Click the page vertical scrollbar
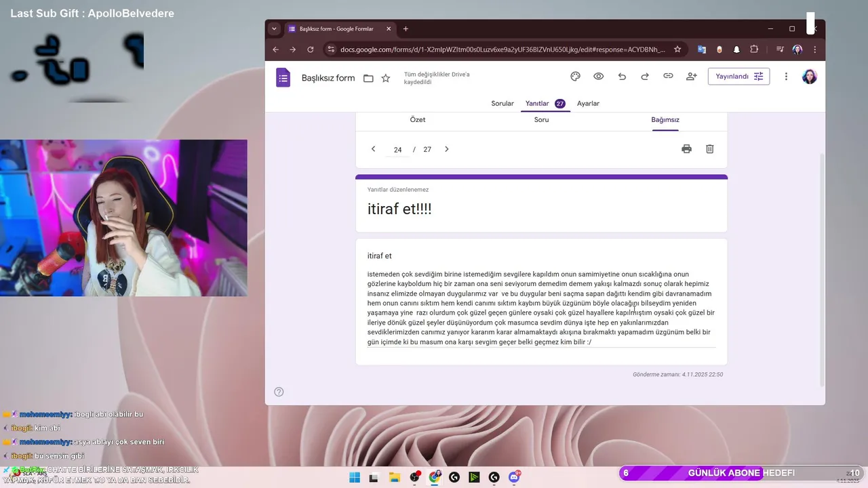This screenshot has width=868, height=488. pos(821,269)
